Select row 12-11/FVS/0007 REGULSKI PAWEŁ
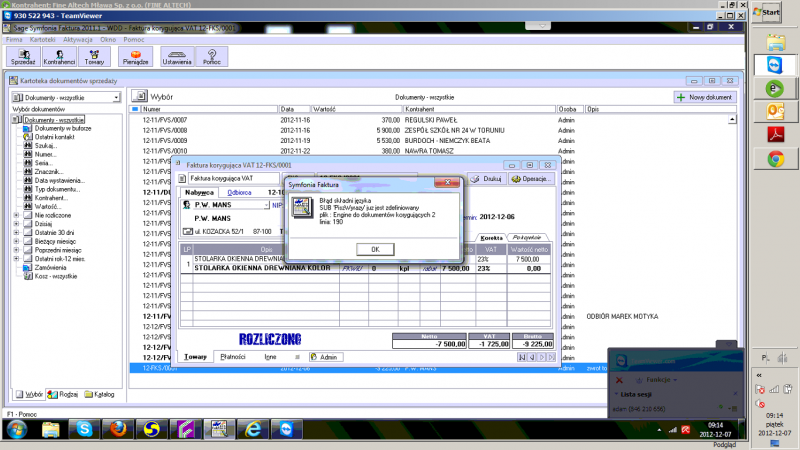The image size is (800, 450). 429,120
